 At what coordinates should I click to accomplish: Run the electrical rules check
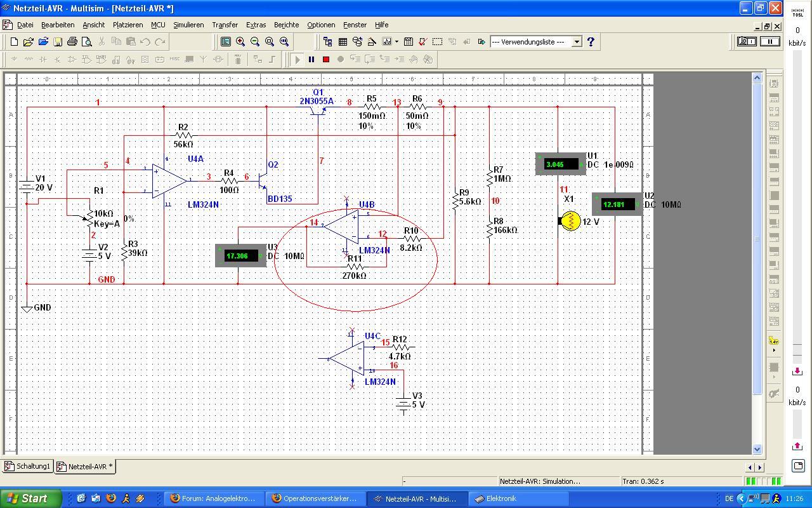pyautogui.click(x=423, y=42)
